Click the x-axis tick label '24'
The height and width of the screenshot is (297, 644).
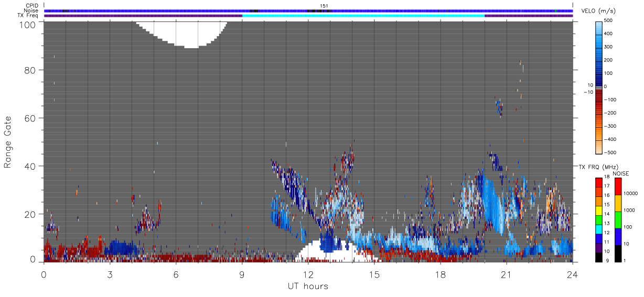pos(572,274)
